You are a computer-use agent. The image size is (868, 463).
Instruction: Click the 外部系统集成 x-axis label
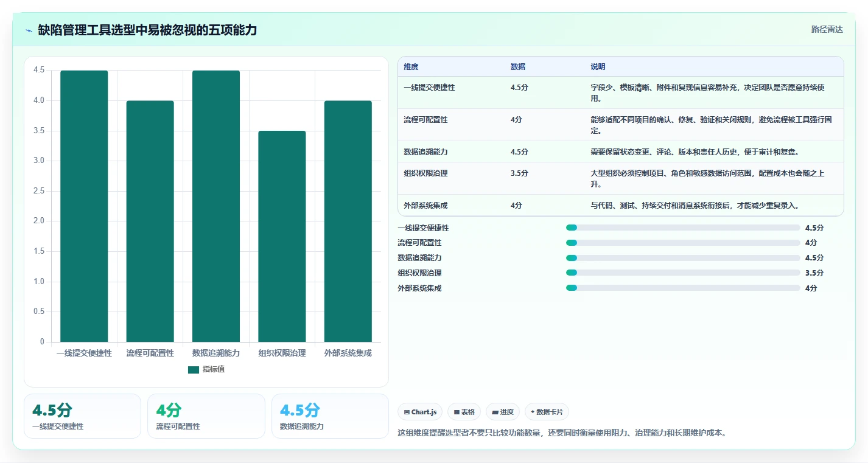click(348, 353)
